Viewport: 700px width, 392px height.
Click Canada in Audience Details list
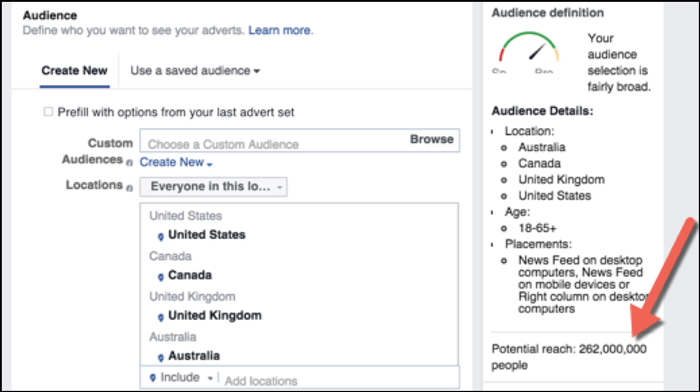pos(539,163)
